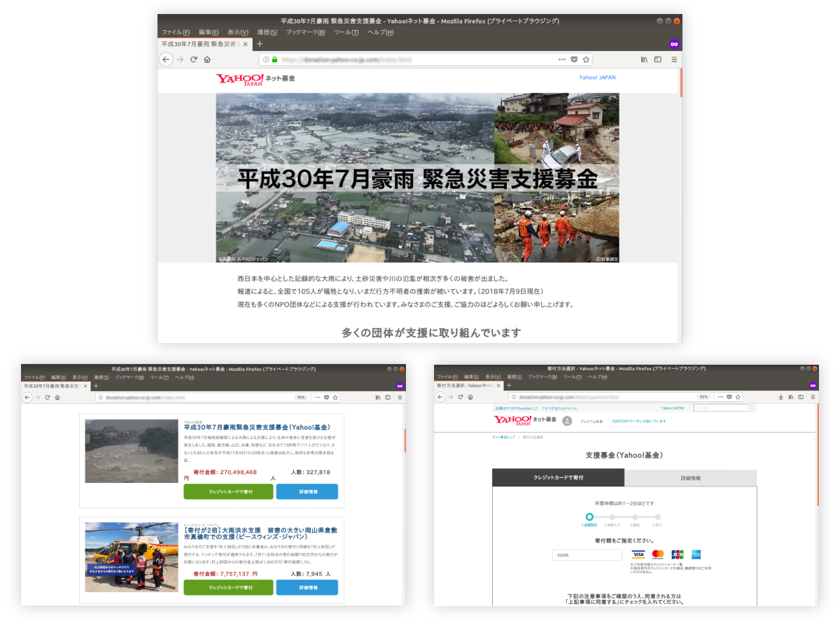
Task: Click the 500円 donation amount field
Action: click(587, 554)
